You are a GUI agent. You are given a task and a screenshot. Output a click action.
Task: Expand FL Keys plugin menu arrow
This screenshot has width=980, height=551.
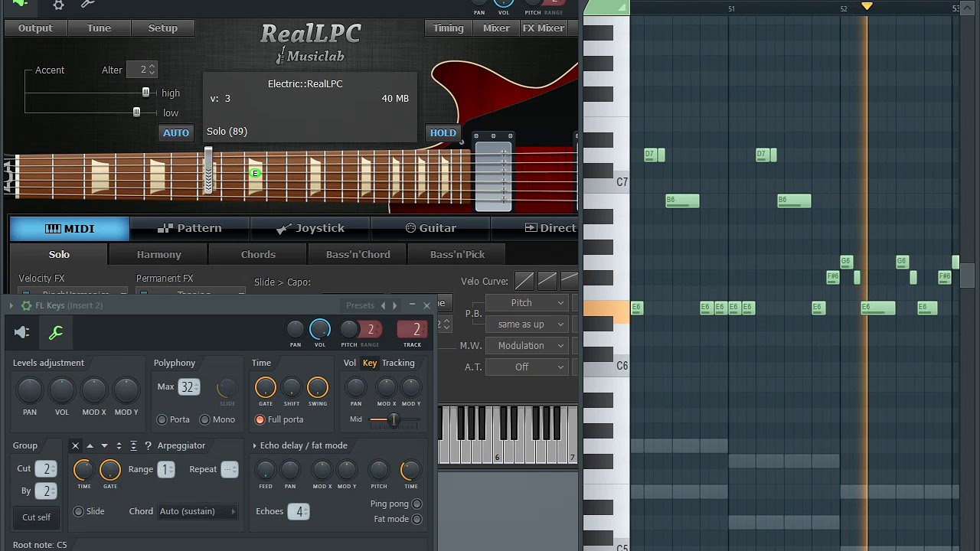pos(11,305)
